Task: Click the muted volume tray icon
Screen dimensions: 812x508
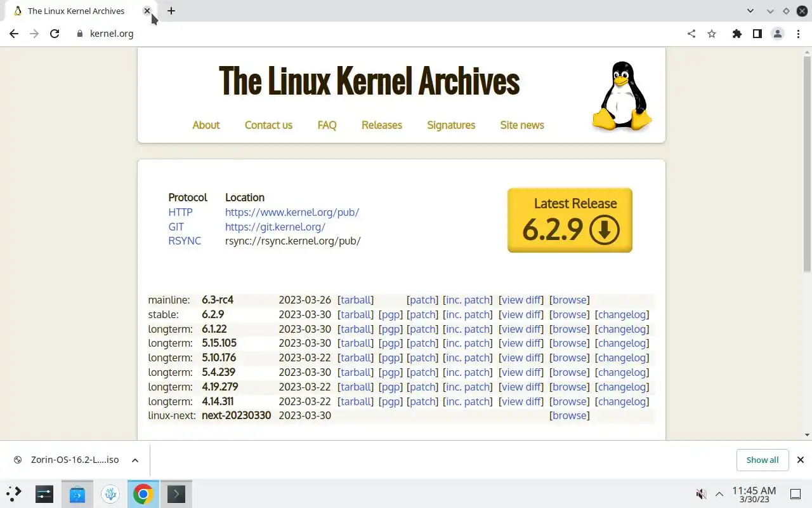Action: pyautogui.click(x=701, y=493)
